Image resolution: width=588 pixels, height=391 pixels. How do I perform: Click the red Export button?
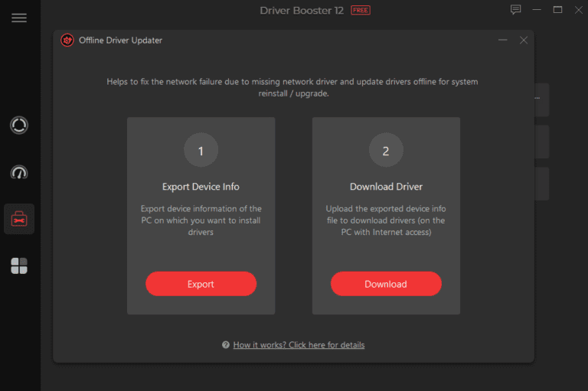201,284
